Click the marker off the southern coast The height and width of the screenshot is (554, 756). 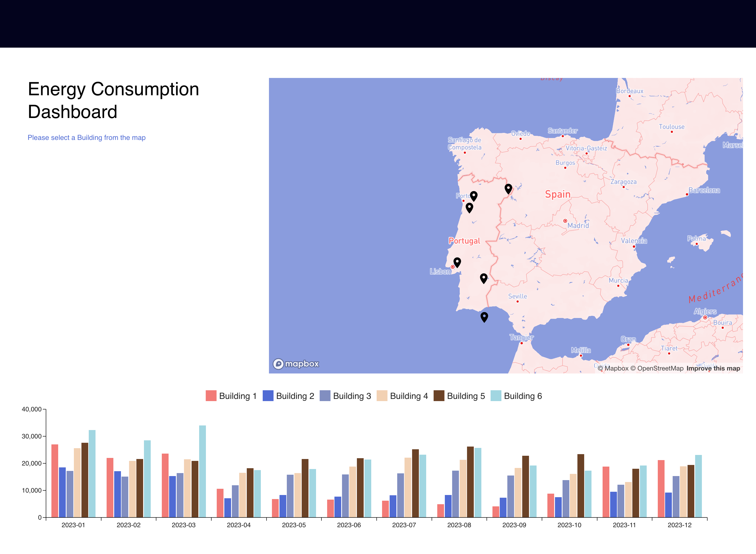click(484, 317)
